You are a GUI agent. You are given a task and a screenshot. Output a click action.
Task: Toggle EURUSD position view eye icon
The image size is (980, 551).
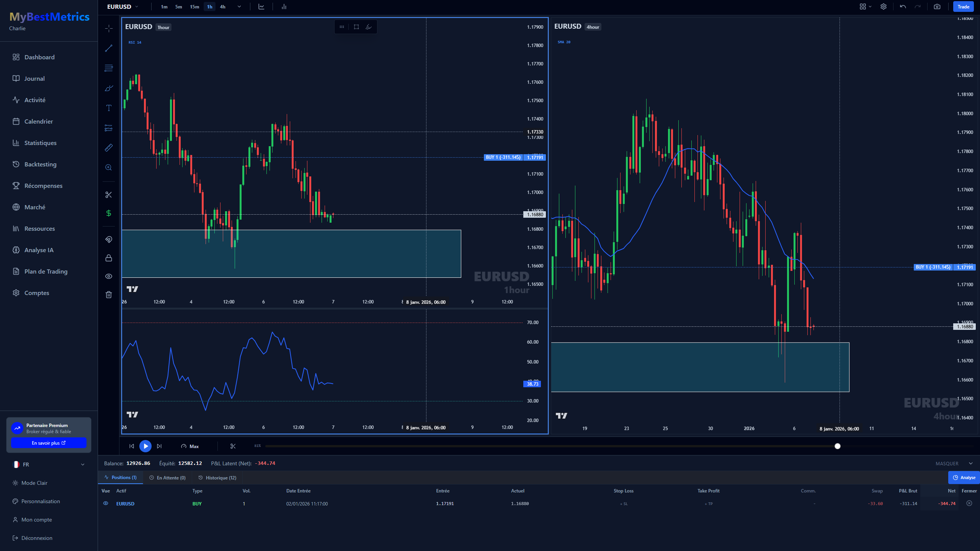pos(106,504)
